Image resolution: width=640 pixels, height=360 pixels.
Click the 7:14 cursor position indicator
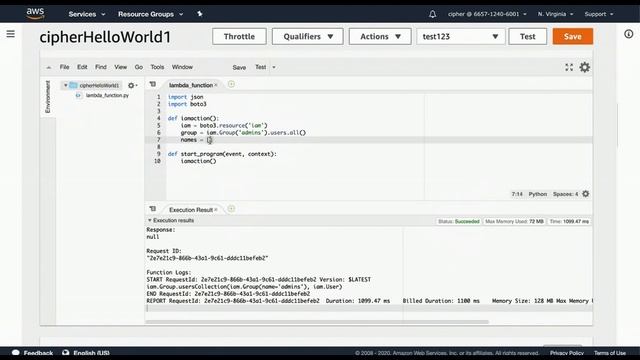(x=517, y=194)
